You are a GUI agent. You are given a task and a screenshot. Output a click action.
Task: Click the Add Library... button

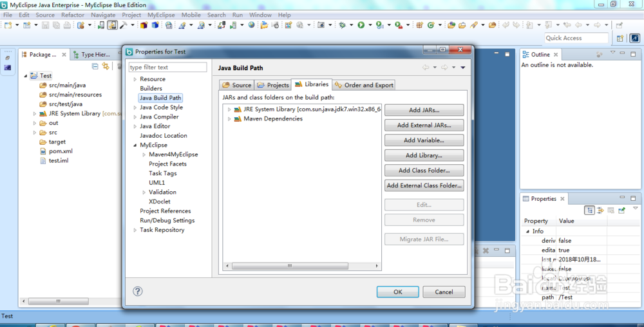click(x=424, y=156)
